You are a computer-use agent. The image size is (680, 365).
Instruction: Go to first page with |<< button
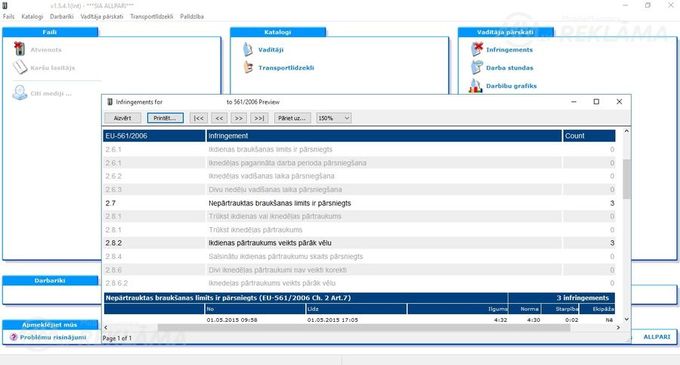[199, 118]
